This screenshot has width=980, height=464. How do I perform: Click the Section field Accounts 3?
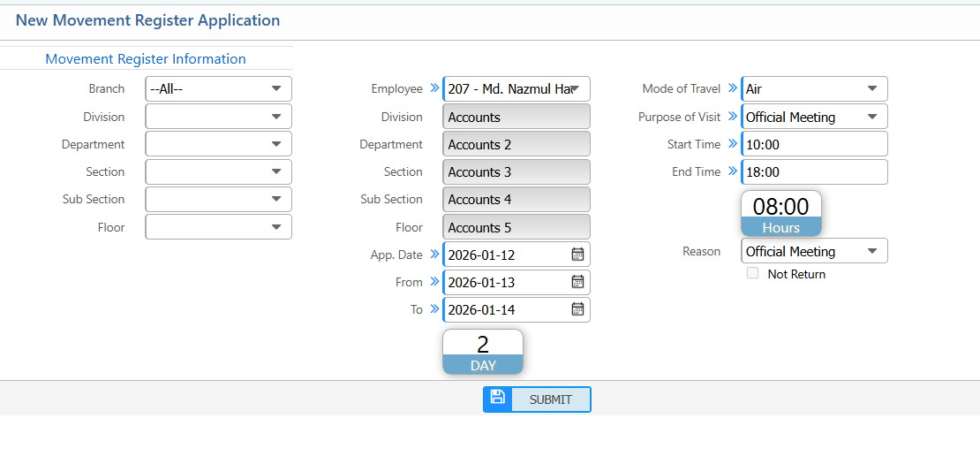pos(516,171)
